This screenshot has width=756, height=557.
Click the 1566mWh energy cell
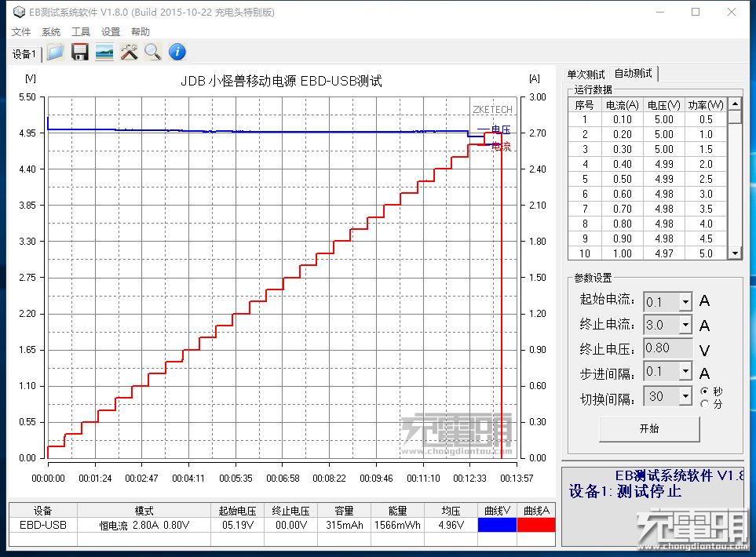[x=397, y=525]
